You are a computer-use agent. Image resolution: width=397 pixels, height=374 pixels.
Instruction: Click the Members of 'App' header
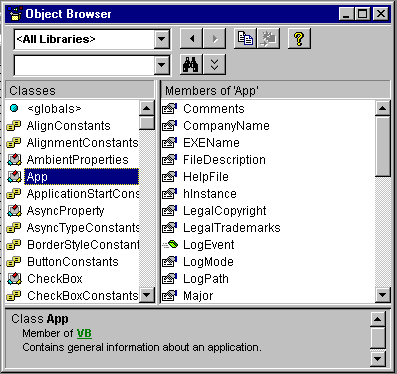275,91
